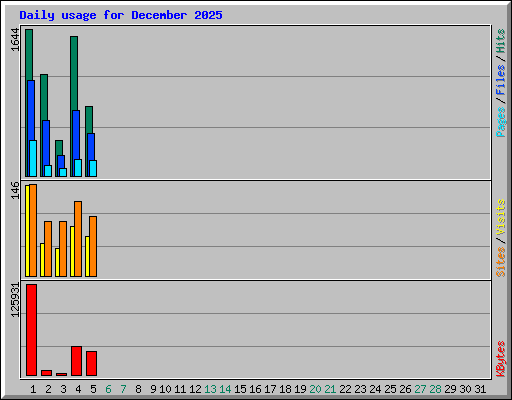Click day label 4 on x-axis
This screenshot has width=512, height=400.
click(x=78, y=389)
